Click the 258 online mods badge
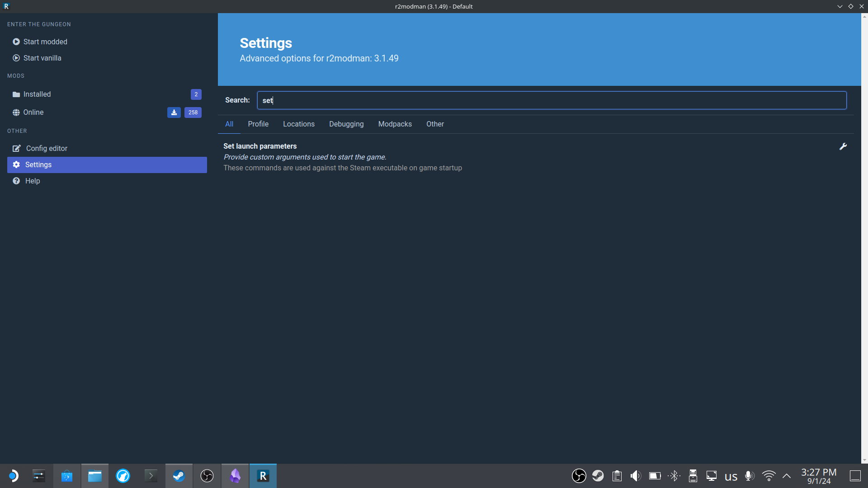This screenshot has height=488, width=868. tap(193, 112)
